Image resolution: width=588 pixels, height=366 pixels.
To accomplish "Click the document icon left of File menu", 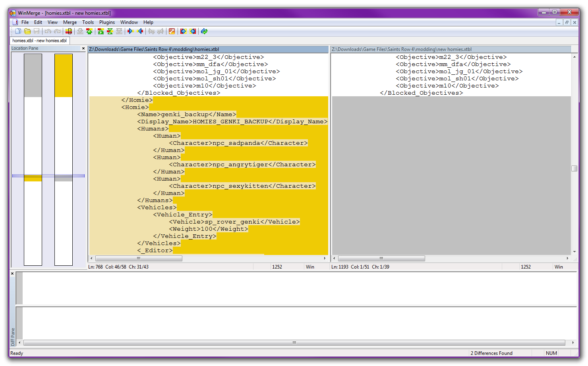I will coord(15,22).
